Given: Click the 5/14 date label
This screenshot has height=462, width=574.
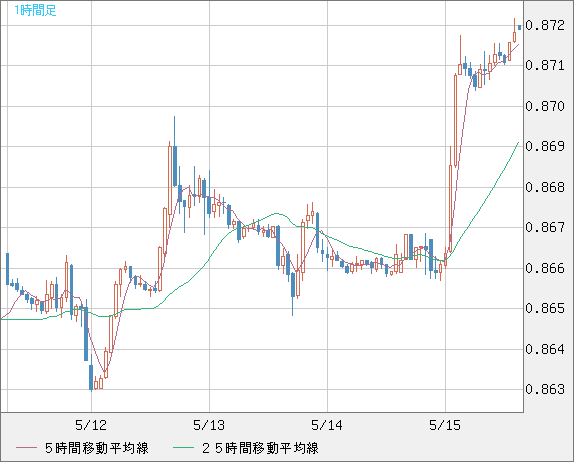Looking at the screenshot, I should (x=327, y=425).
